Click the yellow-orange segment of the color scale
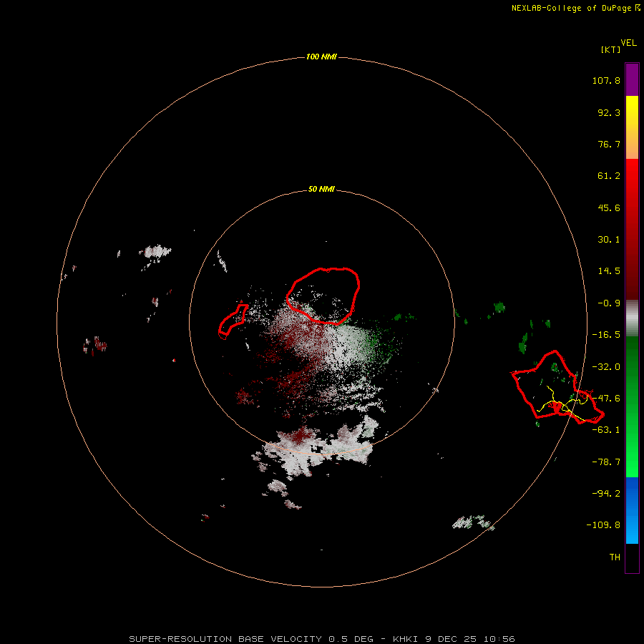This screenshot has width=644, height=644. point(632,127)
